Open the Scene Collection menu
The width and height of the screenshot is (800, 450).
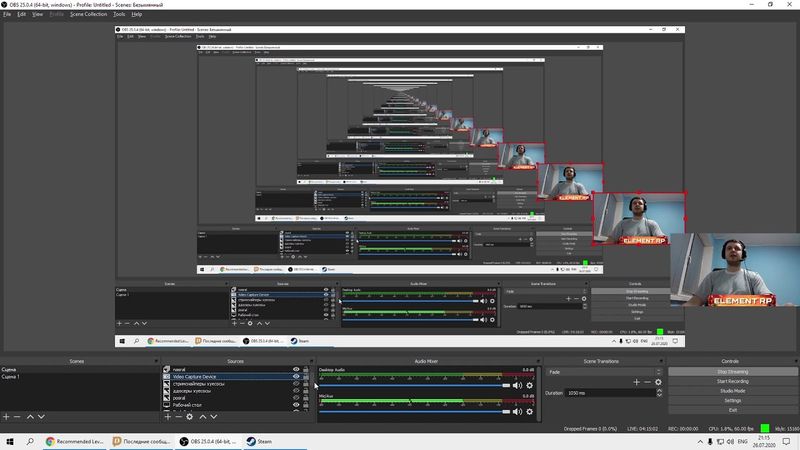click(x=88, y=15)
